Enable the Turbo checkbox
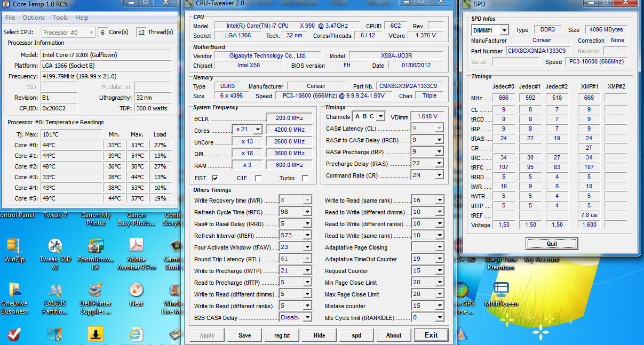Viewport: 644px width, 345px height. [305, 178]
